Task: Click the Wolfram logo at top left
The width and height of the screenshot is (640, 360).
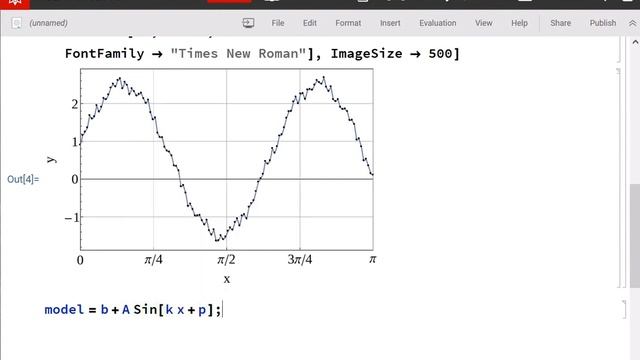Action: [x=15, y=3]
